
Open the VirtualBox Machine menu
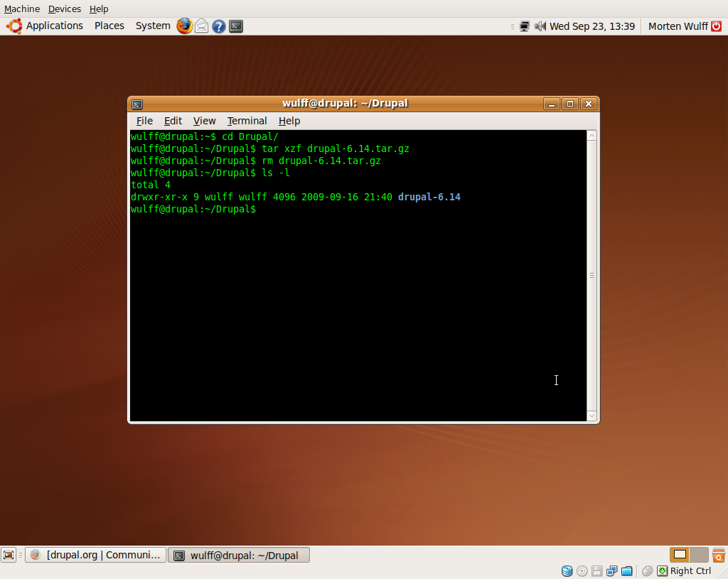(x=22, y=9)
